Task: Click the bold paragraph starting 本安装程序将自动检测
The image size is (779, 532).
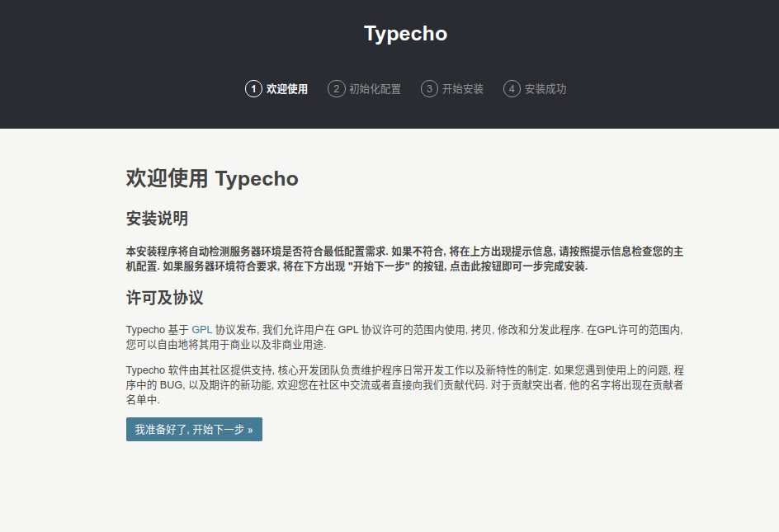Action: pos(405,259)
